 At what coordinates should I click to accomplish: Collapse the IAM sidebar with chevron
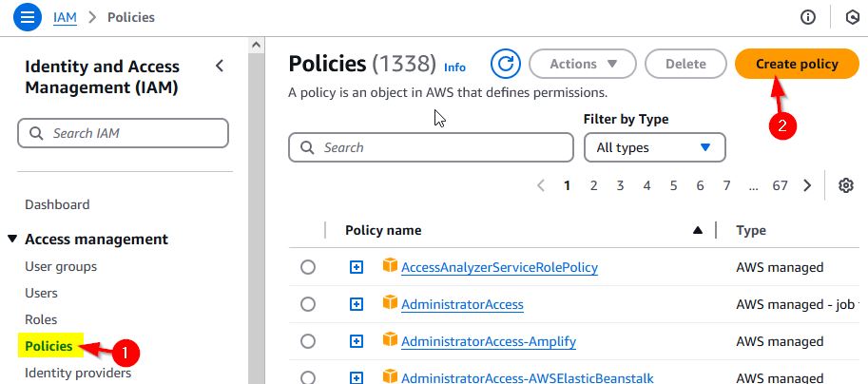[x=220, y=66]
